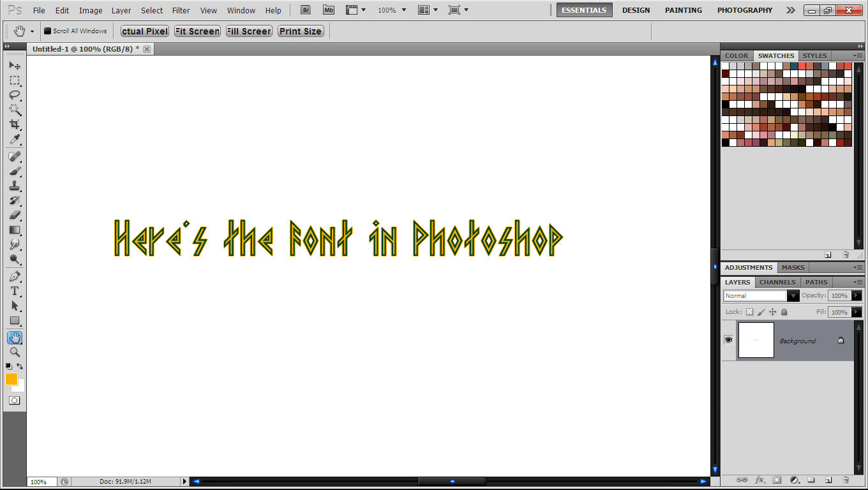868x490 pixels.
Task: Show more workspaces with double chevron
Action: [x=791, y=10]
